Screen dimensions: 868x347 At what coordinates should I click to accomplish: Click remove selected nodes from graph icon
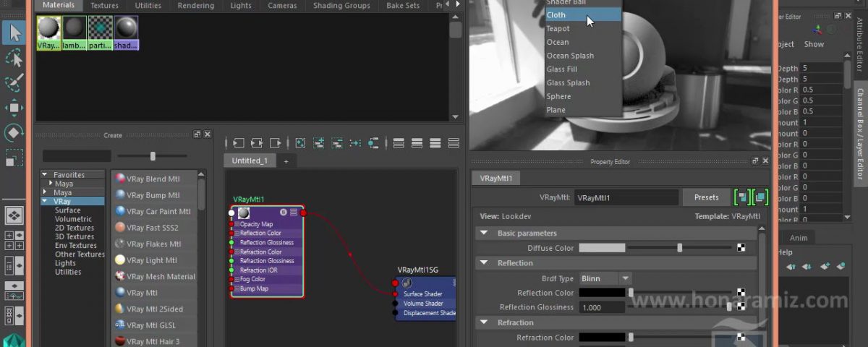337,143
